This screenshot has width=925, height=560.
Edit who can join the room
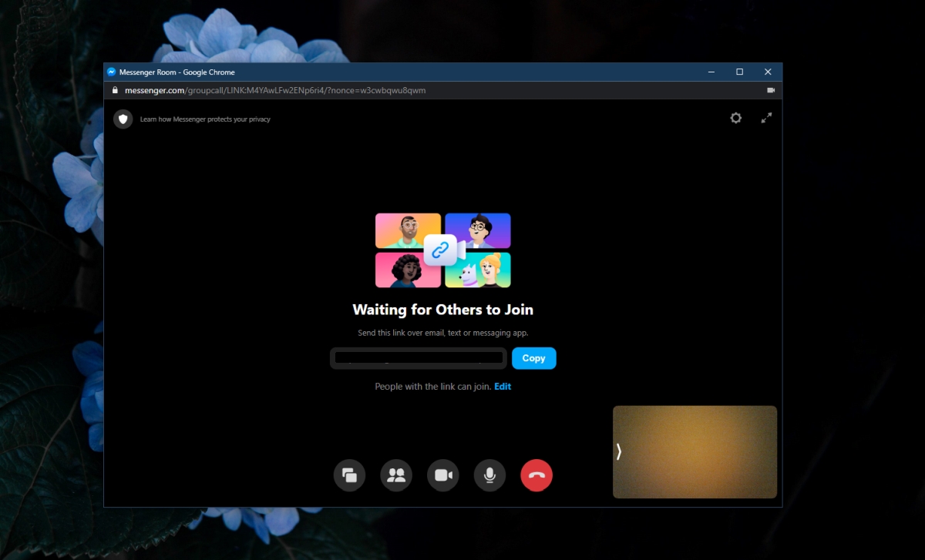coord(502,386)
